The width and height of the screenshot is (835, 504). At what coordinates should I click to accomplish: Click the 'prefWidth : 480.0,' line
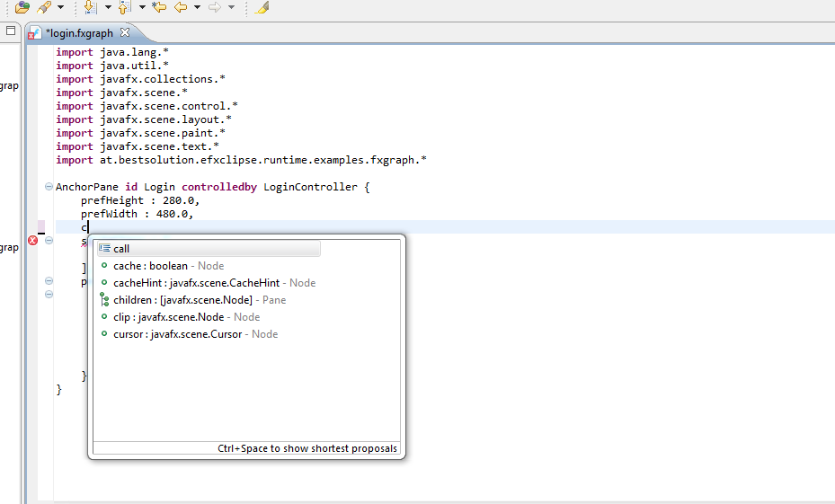click(137, 214)
